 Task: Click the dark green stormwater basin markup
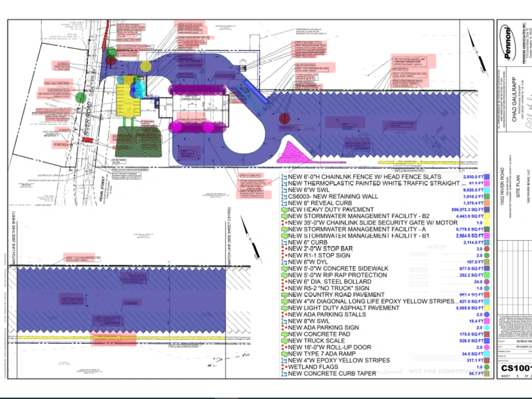138,142
